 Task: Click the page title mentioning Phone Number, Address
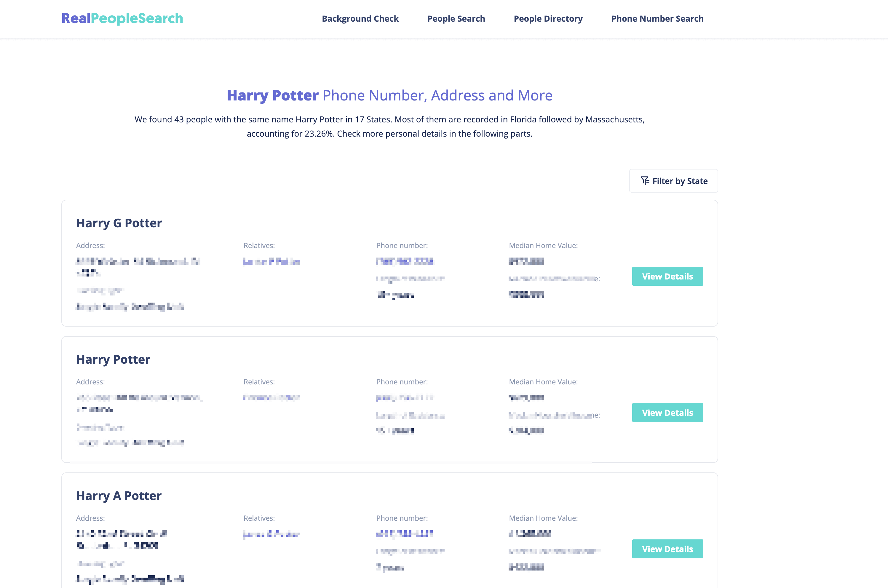[389, 95]
